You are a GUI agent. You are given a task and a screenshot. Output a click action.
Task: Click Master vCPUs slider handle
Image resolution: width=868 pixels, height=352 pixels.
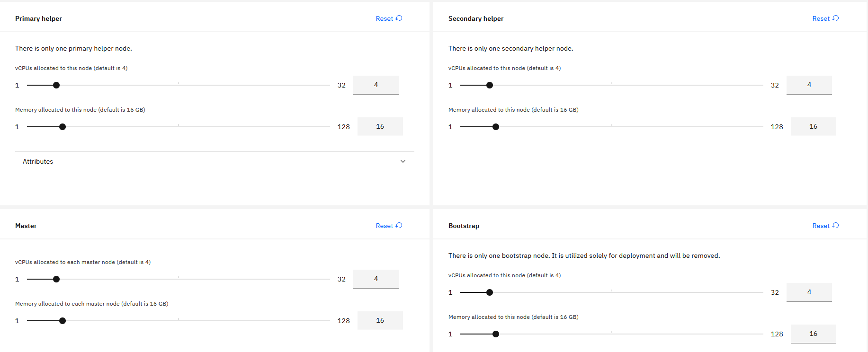[56, 279]
